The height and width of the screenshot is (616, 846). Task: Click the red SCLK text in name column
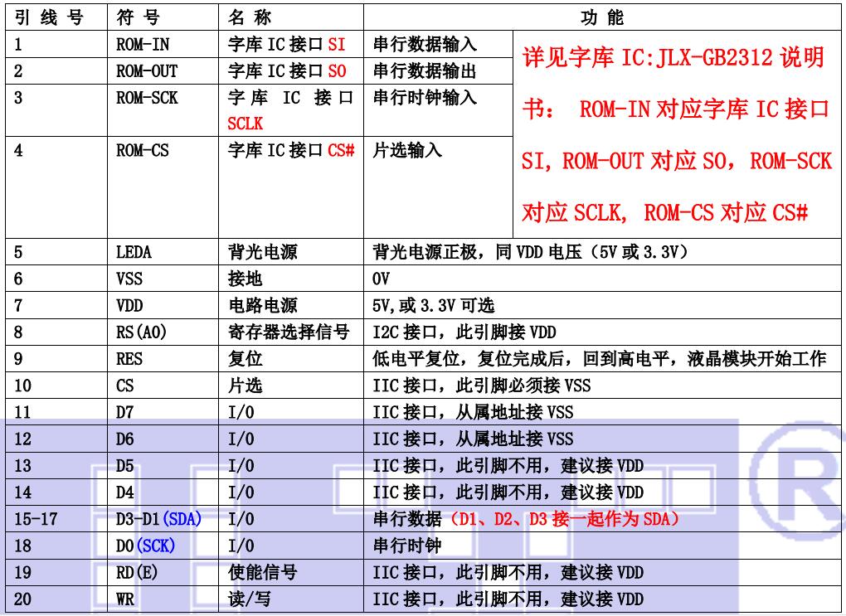coord(246,123)
